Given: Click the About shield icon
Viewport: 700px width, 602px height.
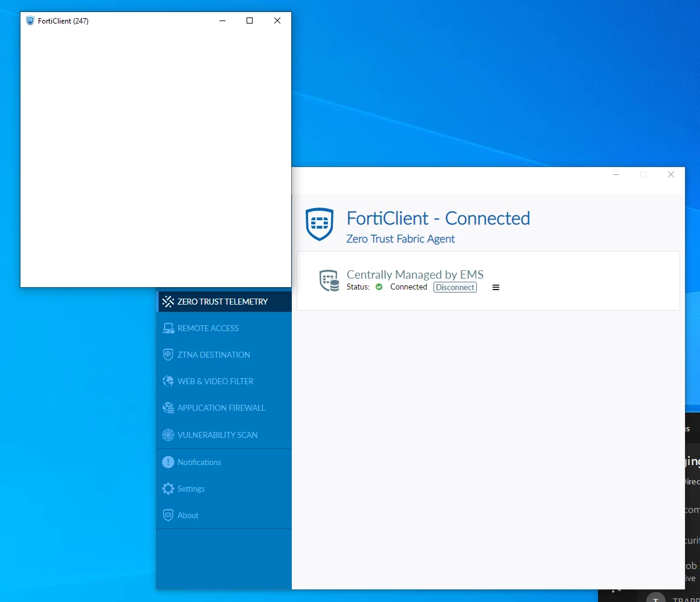Looking at the screenshot, I should pyautogui.click(x=168, y=515).
